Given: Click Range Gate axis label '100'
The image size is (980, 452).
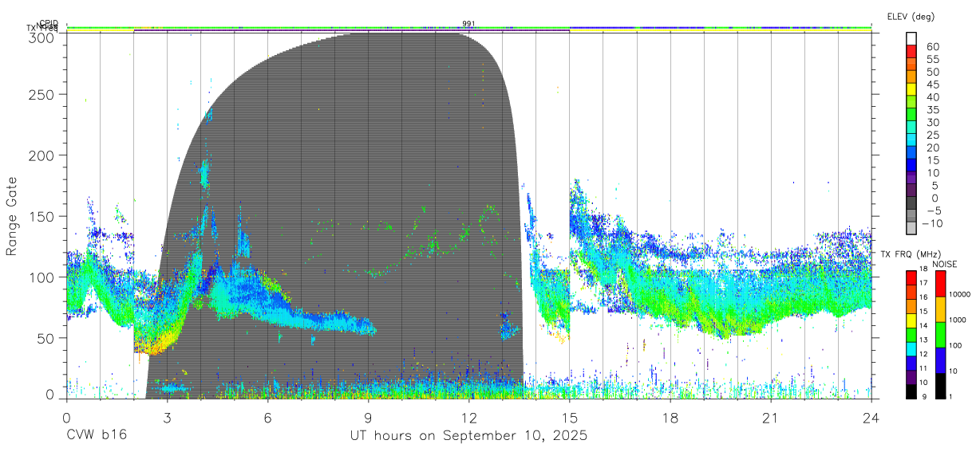Looking at the screenshot, I should 41,277.
